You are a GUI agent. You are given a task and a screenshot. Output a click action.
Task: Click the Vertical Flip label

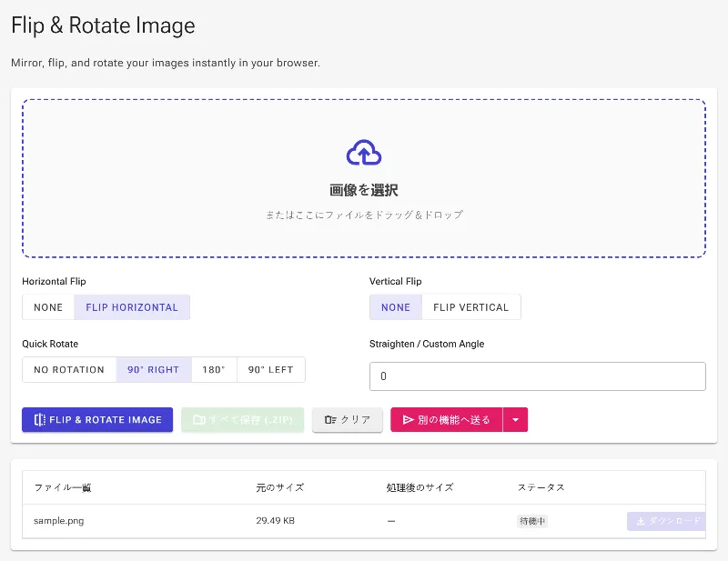tap(396, 281)
